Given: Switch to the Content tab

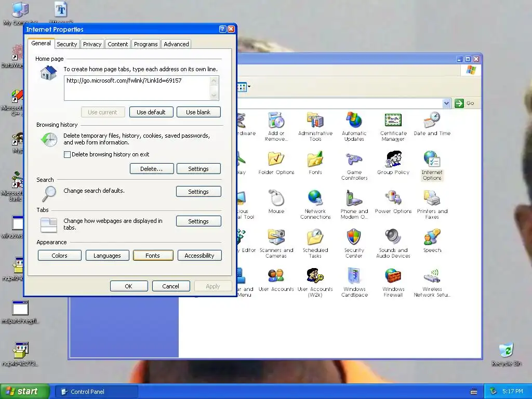Looking at the screenshot, I should (x=118, y=44).
